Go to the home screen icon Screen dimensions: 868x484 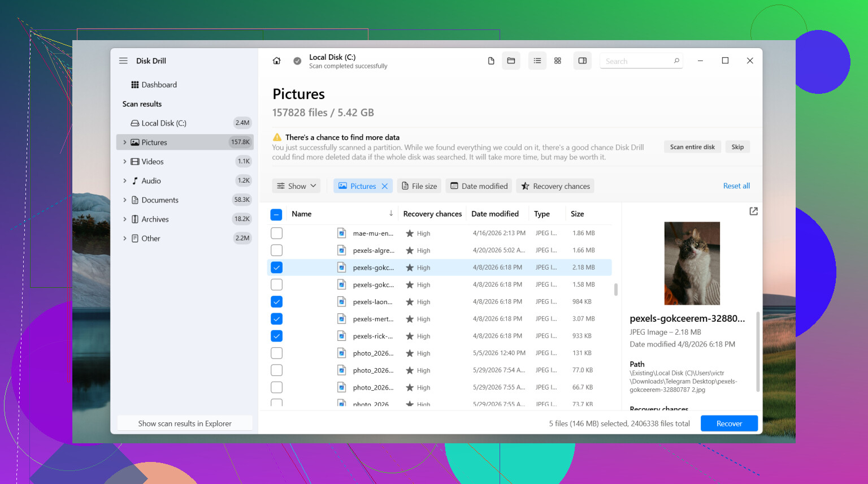pyautogui.click(x=277, y=61)
